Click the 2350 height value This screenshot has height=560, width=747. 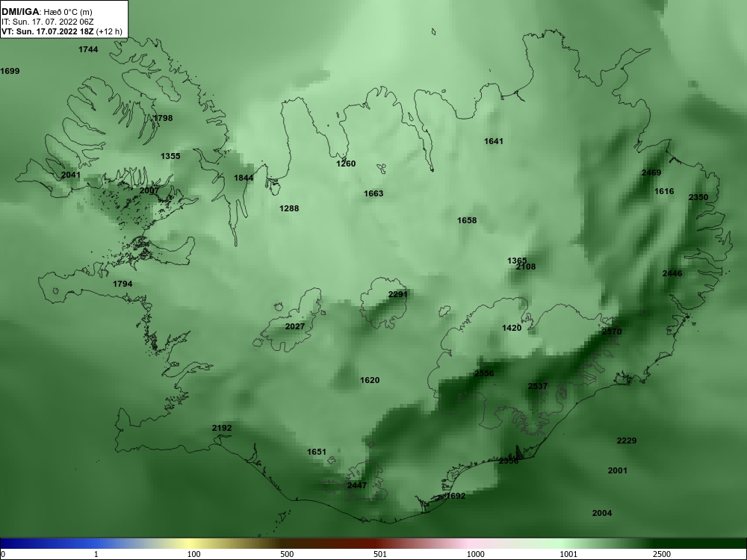698,198
